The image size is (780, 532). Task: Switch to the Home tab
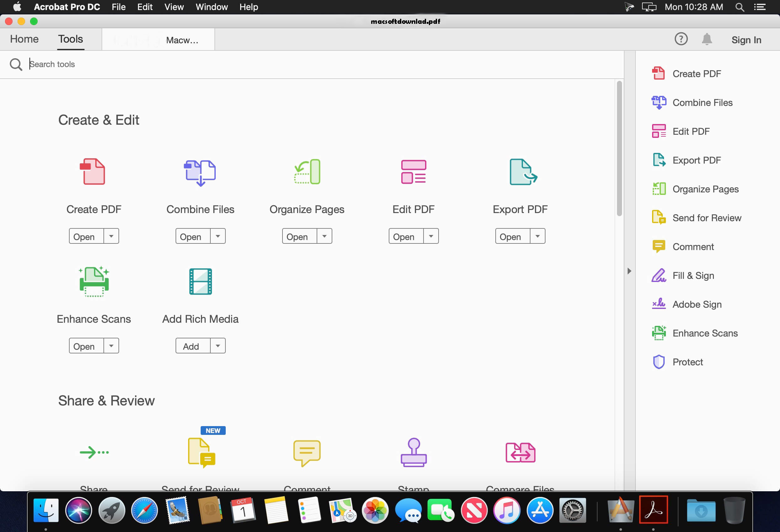tap(24, 39)
